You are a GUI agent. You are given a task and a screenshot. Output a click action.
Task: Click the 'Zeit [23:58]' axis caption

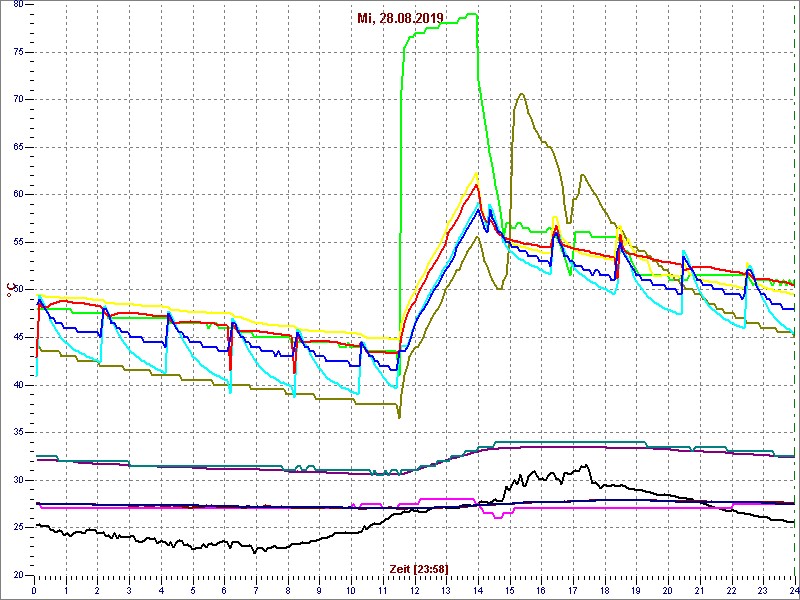coord(419,568)
